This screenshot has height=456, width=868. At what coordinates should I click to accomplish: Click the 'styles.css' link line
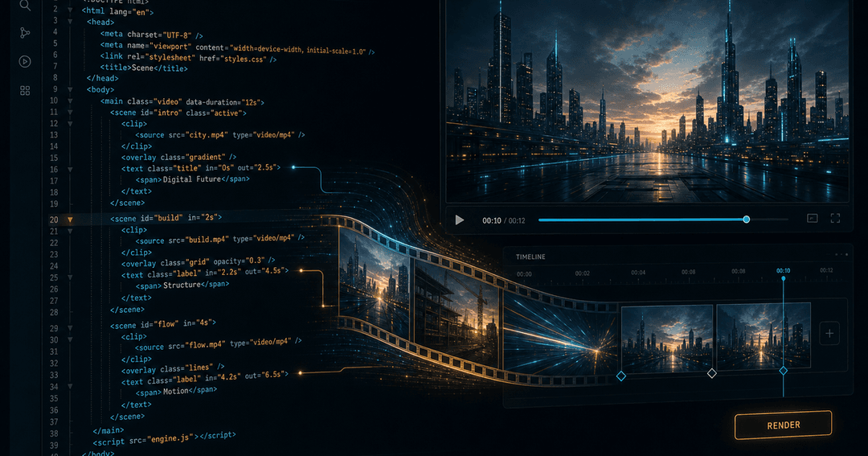188,58
